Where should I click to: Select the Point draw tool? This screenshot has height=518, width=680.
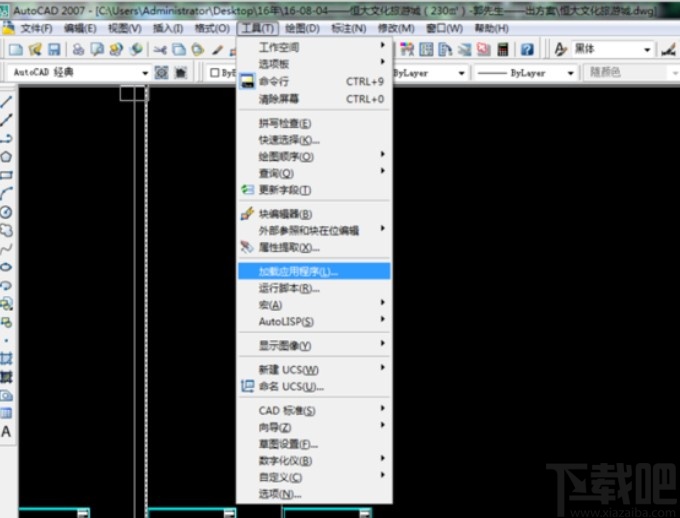(x=7, y=340)
